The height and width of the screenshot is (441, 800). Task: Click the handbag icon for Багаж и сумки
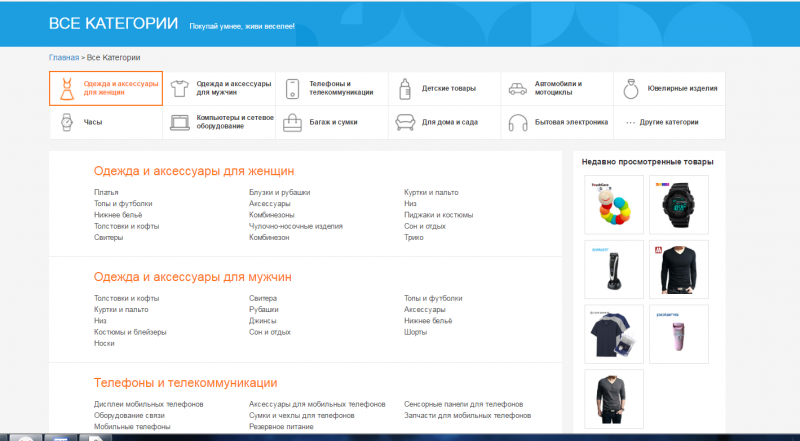point(292,122)
